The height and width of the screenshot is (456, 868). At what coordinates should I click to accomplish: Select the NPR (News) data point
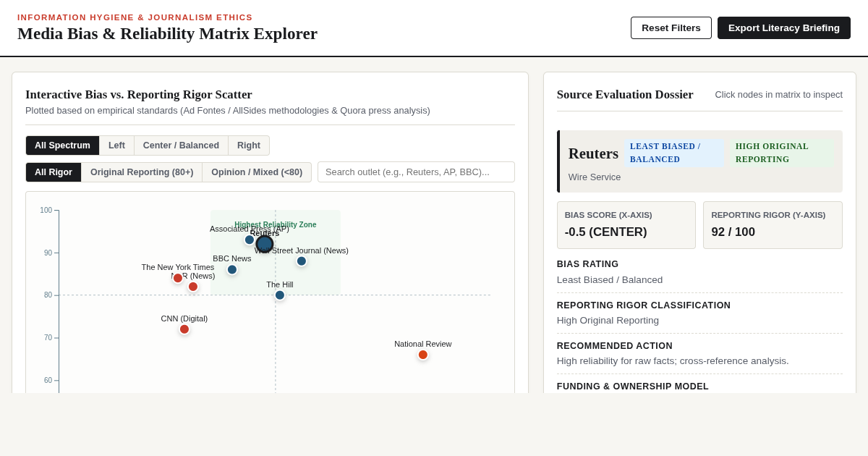(193, 287)
